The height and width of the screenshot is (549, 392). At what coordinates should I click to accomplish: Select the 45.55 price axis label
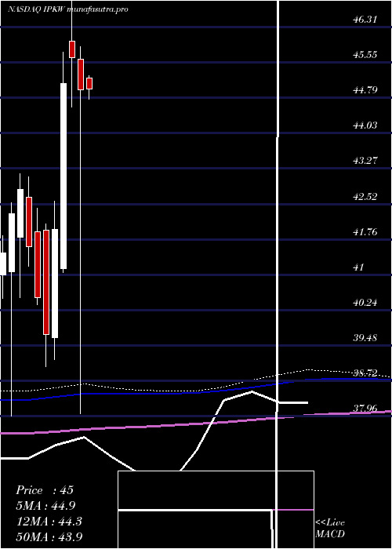coord(365,55)
